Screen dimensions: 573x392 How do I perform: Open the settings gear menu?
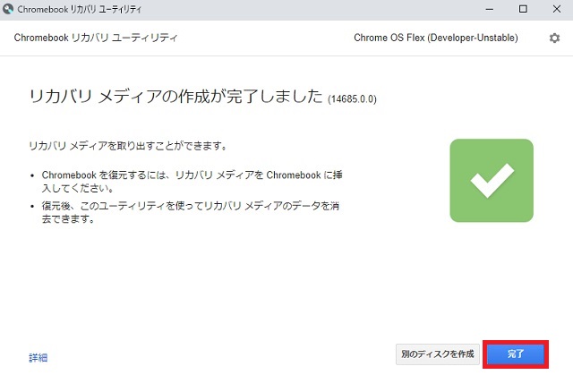point(554,38)
